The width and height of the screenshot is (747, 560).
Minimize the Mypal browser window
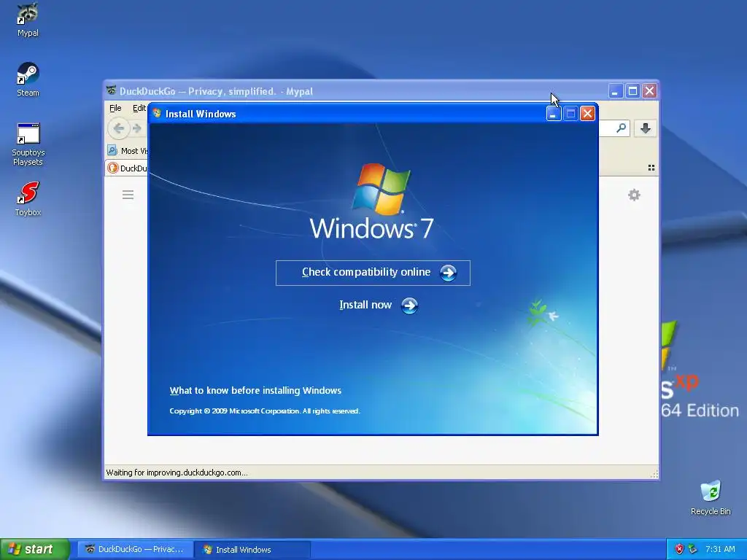[616, 91]
